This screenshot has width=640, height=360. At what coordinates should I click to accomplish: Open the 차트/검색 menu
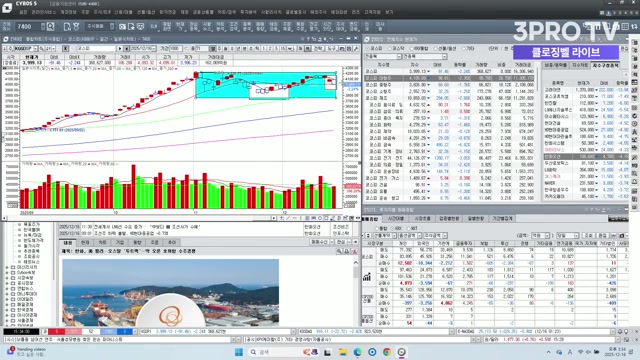pyautogui.click(x=227, y=12)
